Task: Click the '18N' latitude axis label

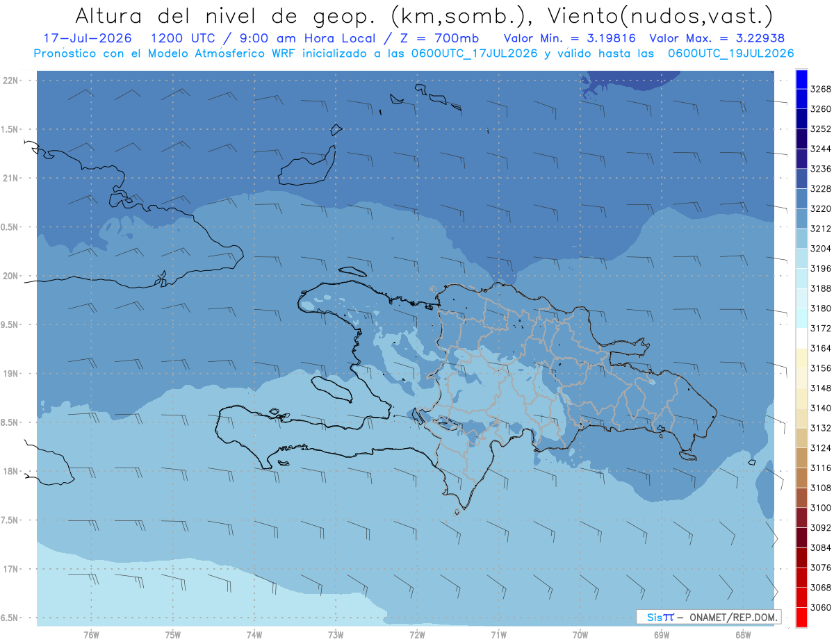Action: 10,472
